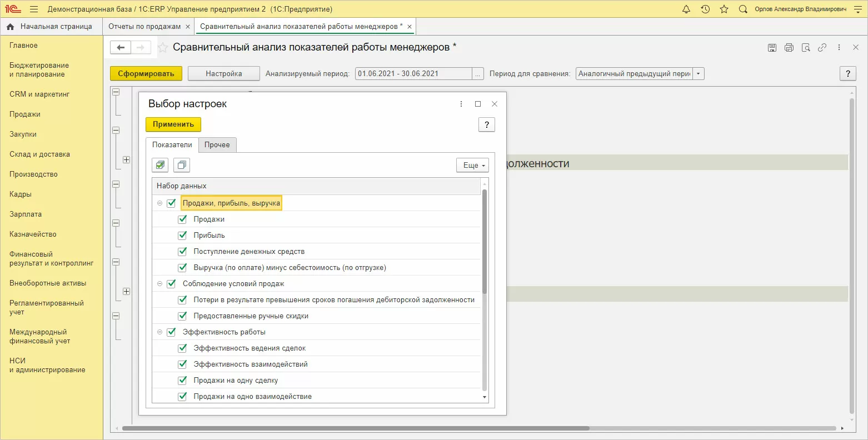
Task: Open three-dot menu of Выбор настроек dialog
Action: (x=461, y=104)
